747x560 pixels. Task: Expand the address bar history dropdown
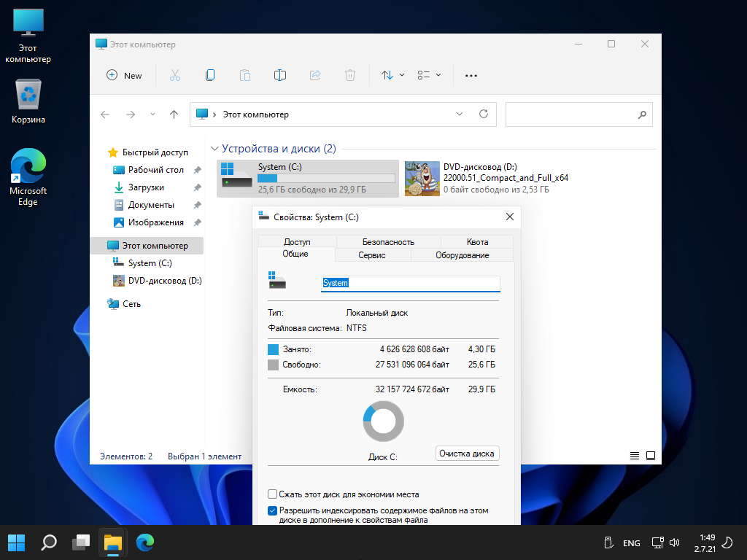click(x=460, y=114)
